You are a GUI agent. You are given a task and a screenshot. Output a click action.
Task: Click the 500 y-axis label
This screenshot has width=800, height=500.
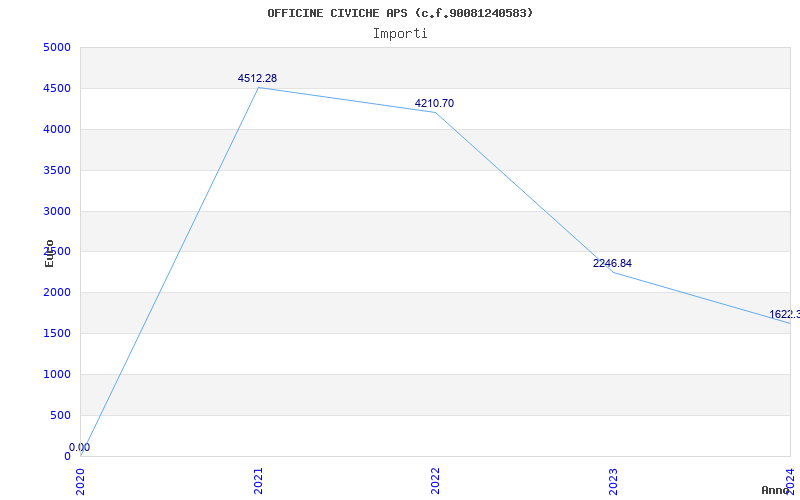coord(60,415)
